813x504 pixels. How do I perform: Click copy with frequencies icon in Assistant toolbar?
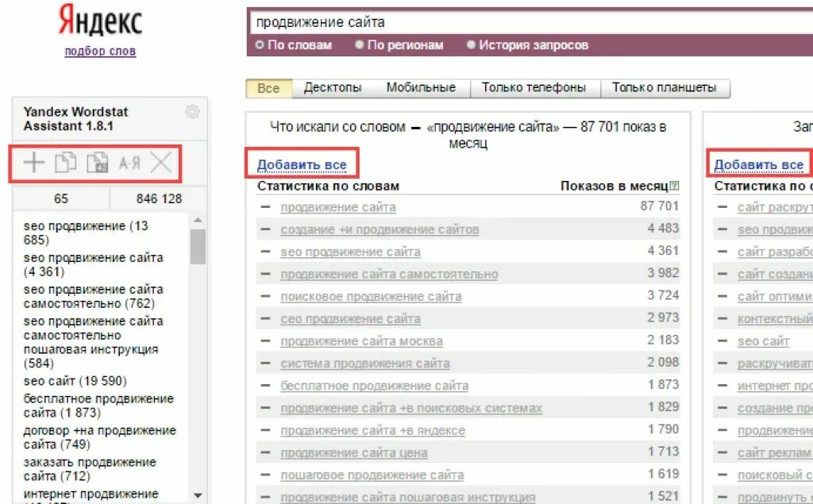point(98,163)
